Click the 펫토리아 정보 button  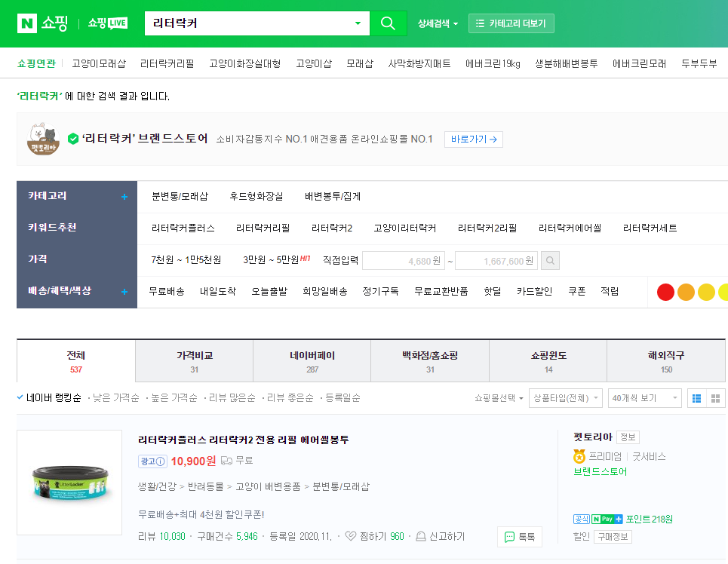click(x=628, y=437)
